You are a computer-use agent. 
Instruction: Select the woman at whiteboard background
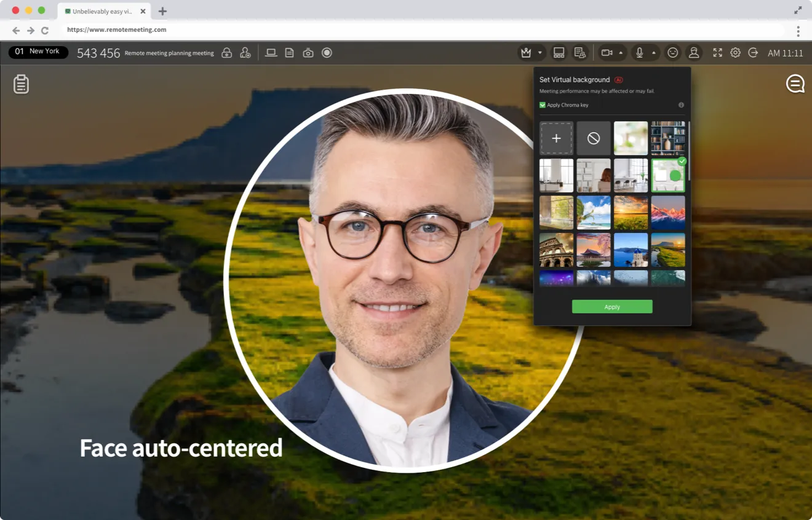[x=594, y=176]
